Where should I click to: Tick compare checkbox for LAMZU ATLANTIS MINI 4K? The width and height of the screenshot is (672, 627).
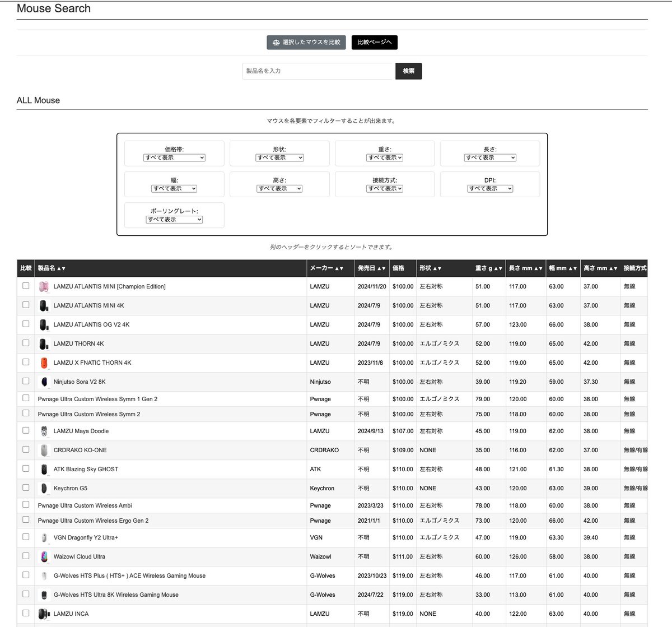tap(26, 305)
